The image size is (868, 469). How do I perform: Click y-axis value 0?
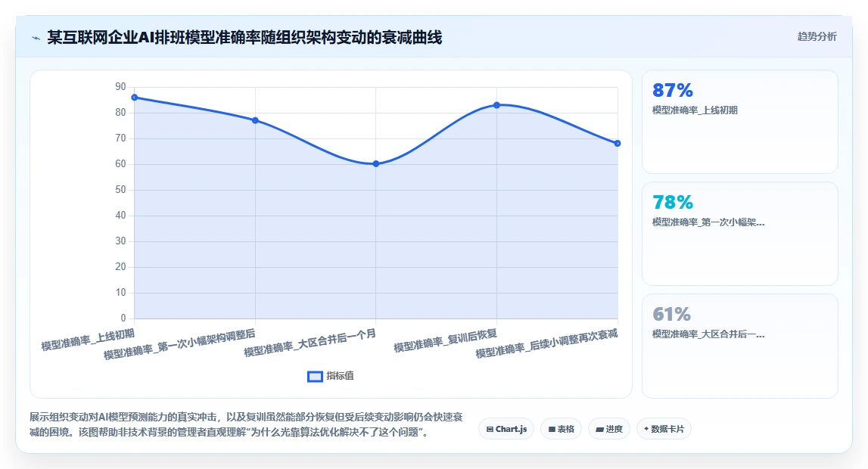tap(123, 318)
